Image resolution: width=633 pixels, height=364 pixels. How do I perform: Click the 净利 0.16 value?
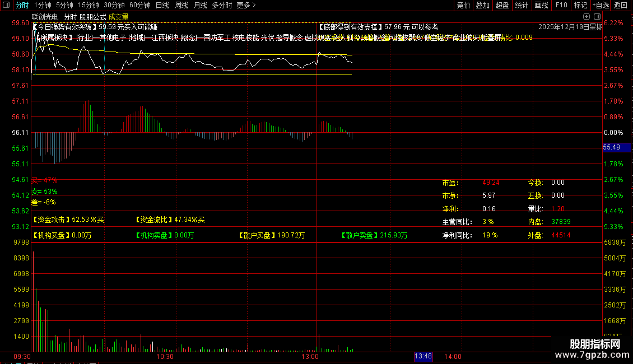click(x=489, y=209)
